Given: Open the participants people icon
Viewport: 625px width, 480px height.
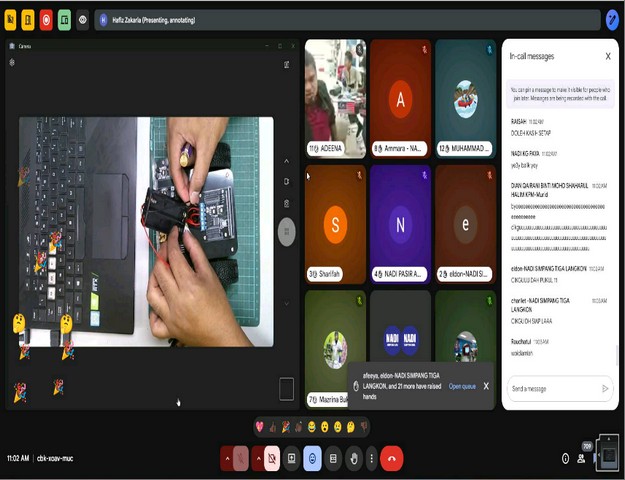Looking at the screenshot, I should [x=581, y=458].
